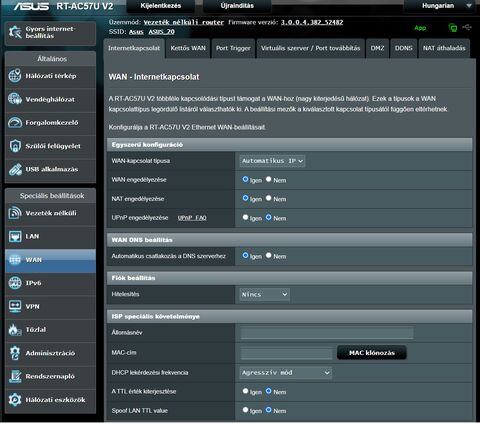Click the Újraindítás reboot button
Viewport: 480px width, 424px height.
click(x=237, y=6)
